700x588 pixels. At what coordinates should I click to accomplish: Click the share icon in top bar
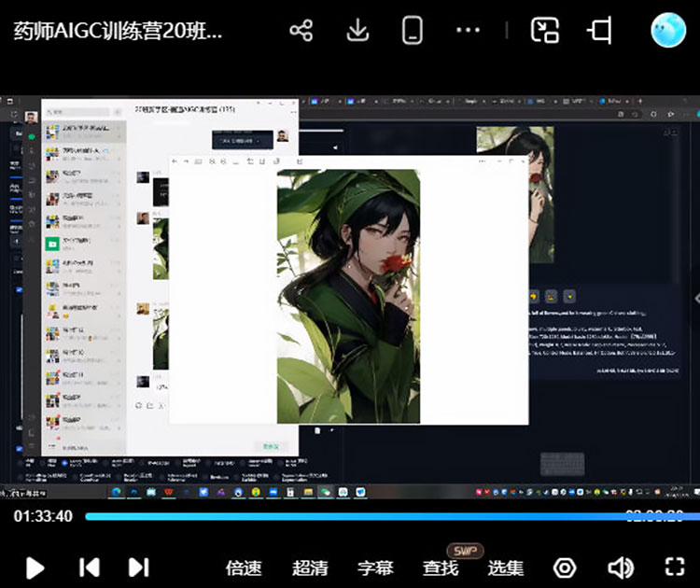301,31
